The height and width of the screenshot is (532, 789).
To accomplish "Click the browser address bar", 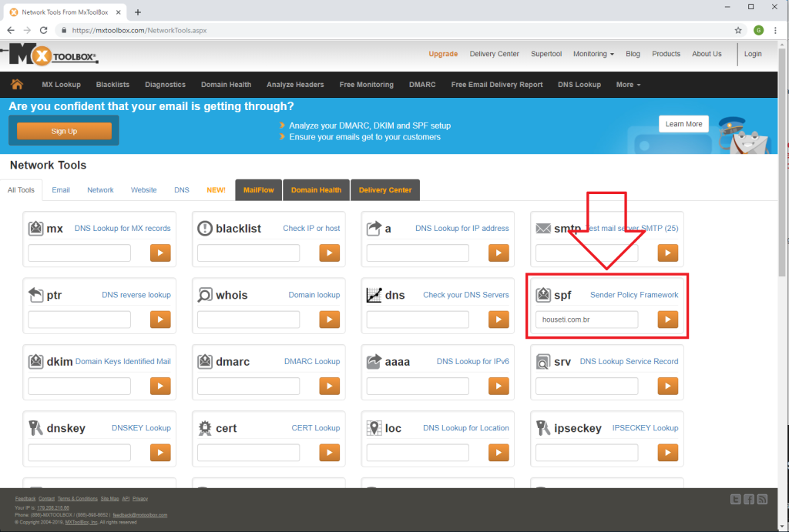I will (x=392, y=30).
